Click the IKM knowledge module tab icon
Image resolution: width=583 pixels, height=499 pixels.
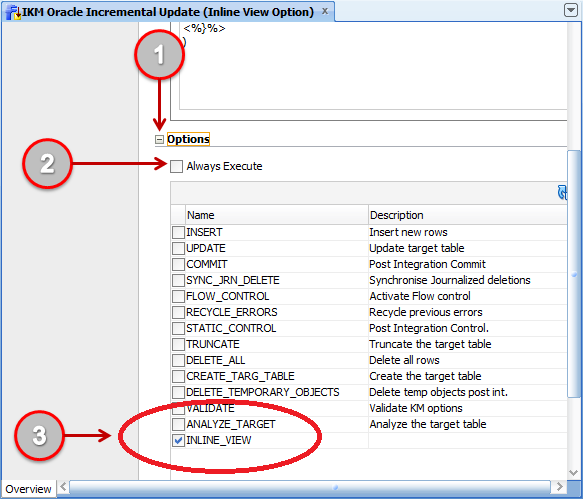click(x=13, y=12)
